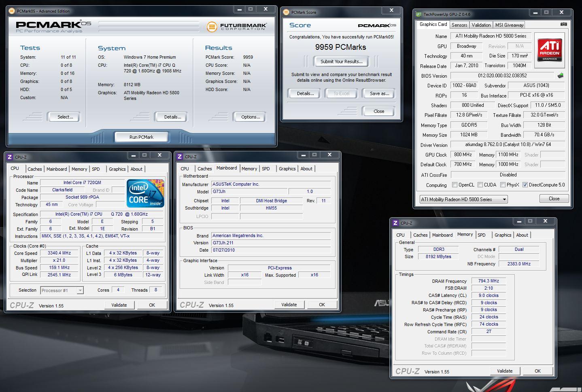Click the Multiplier x 21.0 value
582x392 pixels.
[x=59, y=260]
